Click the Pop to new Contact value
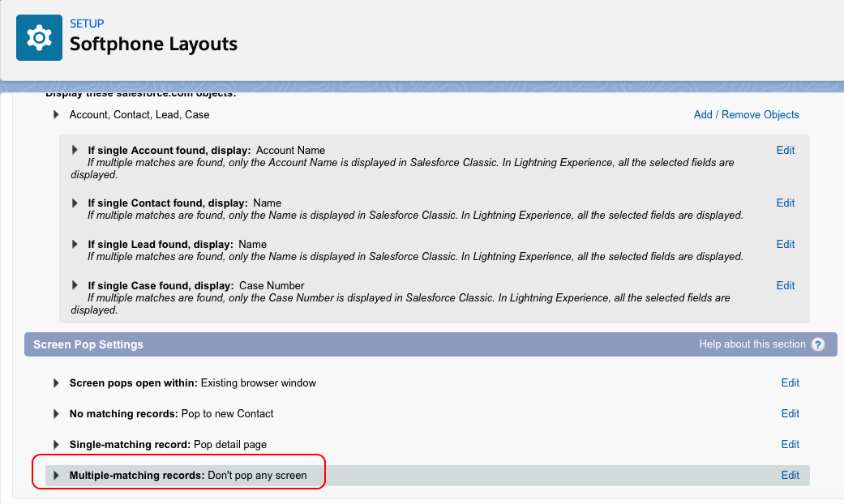 click(x=227, y=413)
